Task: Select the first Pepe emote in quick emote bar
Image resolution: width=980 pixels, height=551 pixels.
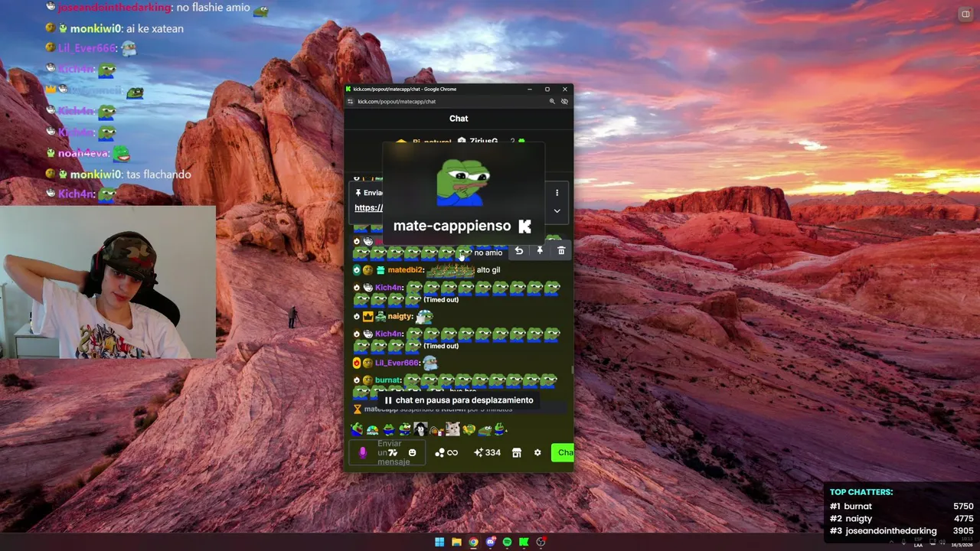Action: click(357, 429)
